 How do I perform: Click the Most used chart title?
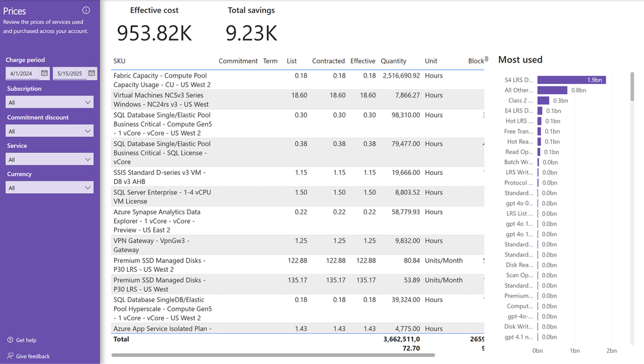coord(520,59)
